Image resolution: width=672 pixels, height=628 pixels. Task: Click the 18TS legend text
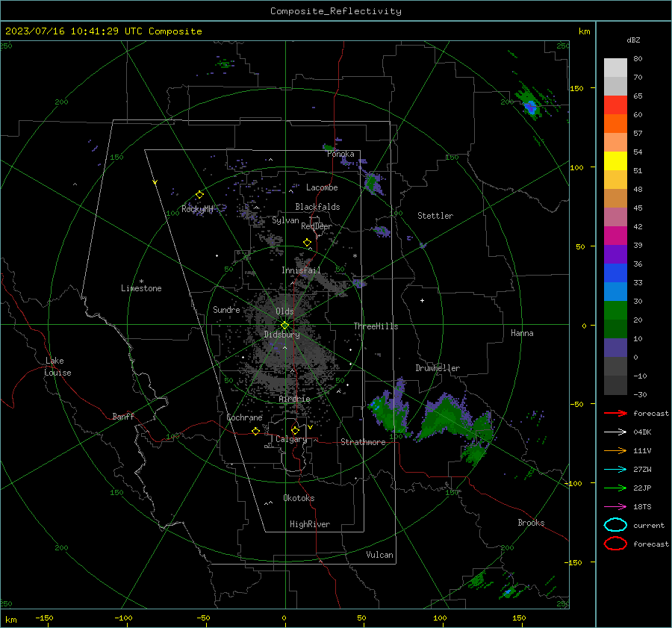(x=642, y=507)
